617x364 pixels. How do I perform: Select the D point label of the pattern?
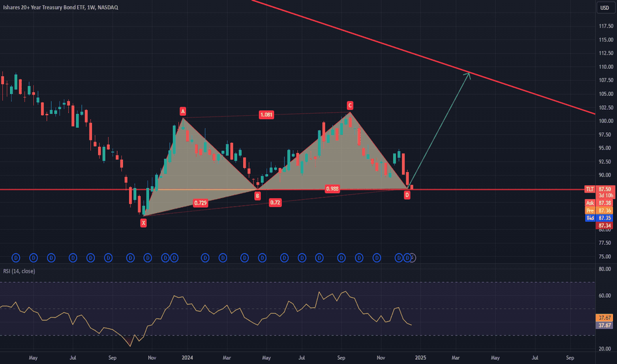coord(407,195)
